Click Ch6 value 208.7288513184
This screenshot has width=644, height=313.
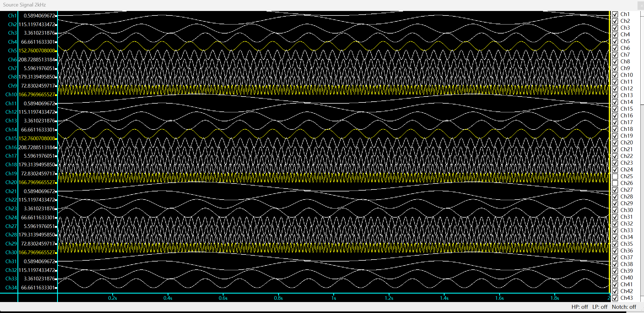coord(37,60)
